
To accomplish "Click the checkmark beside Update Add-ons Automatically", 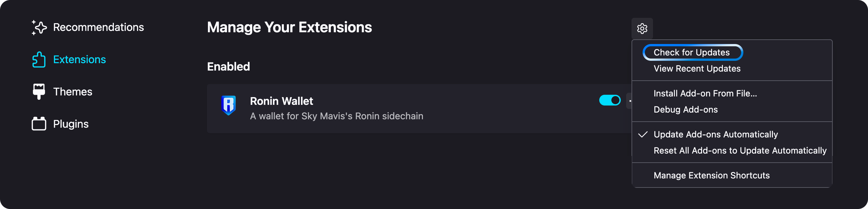I will [x=643, y=134].
